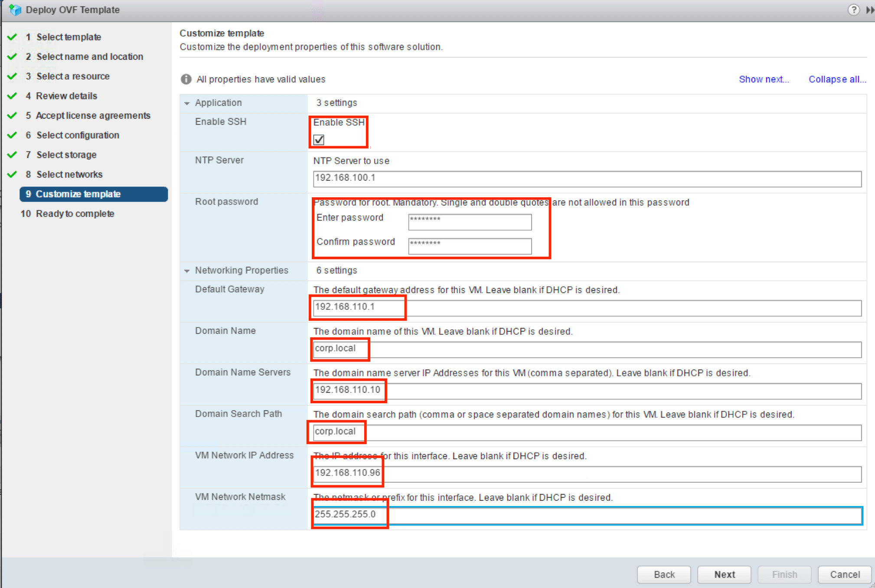875x588 pixels.
Task: Collapse the Application settings section
Action: click(187, 103)
